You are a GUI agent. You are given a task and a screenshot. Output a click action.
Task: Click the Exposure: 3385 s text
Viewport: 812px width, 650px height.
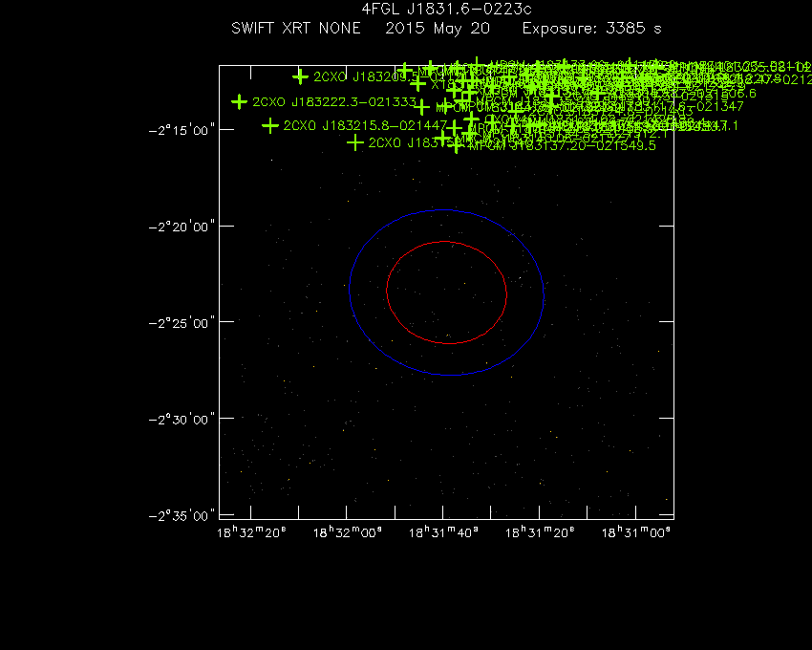(592, 29)
